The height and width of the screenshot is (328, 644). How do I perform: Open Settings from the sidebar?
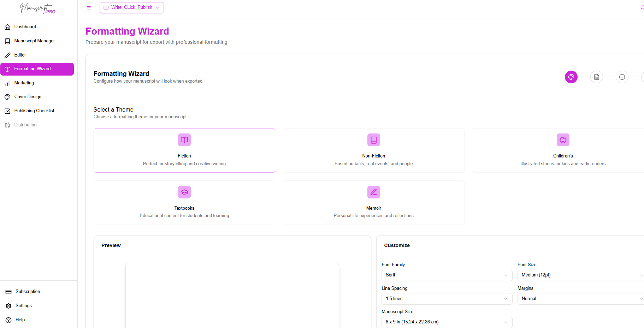pyautogui.click(x=23, y=305)
